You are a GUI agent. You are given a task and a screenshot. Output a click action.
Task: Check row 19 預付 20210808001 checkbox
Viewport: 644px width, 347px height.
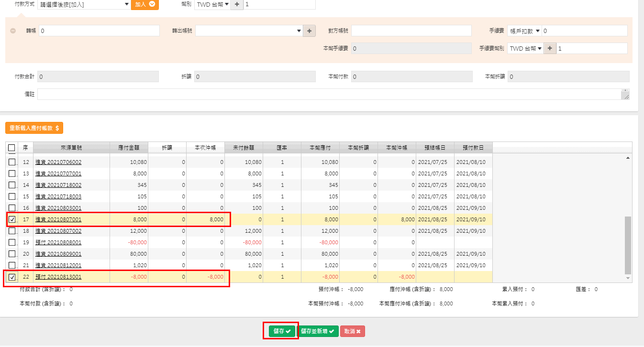tap(12, 242)
